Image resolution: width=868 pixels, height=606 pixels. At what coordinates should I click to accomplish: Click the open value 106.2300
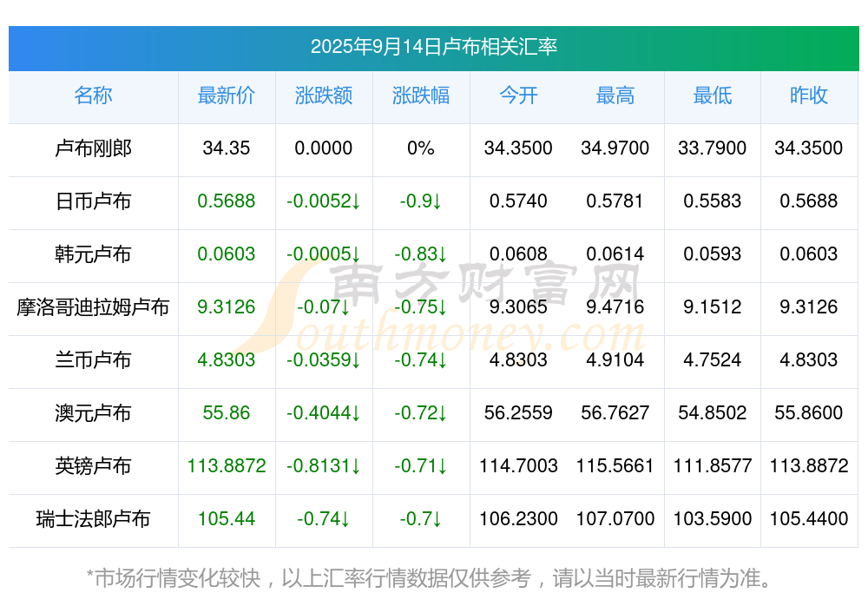pos(518,519)
